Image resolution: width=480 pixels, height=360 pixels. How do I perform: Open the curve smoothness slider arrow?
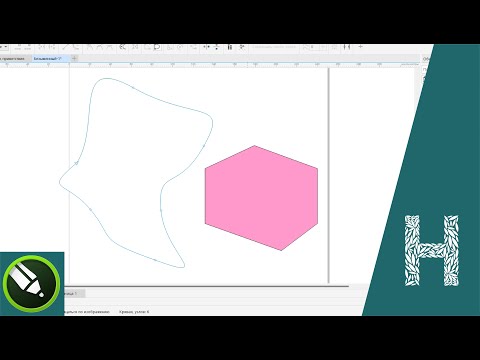coord(323,47)
